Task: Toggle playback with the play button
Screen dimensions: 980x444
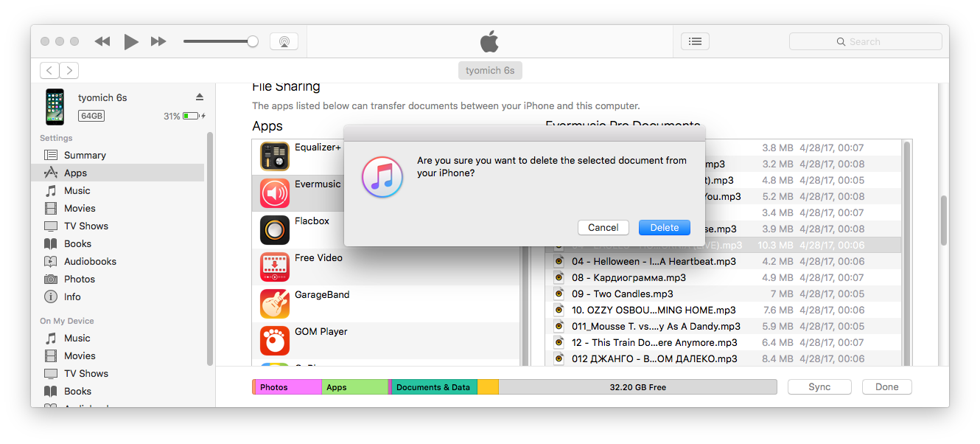Action: [131, 41]
